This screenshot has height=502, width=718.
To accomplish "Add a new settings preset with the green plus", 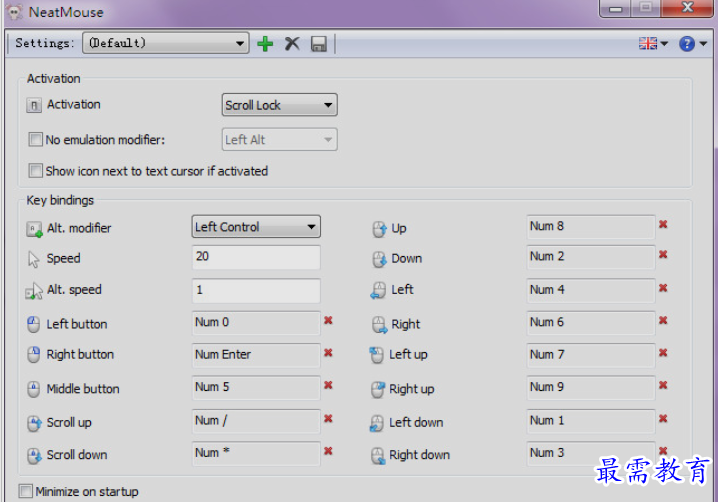I will tap(265, 44).
